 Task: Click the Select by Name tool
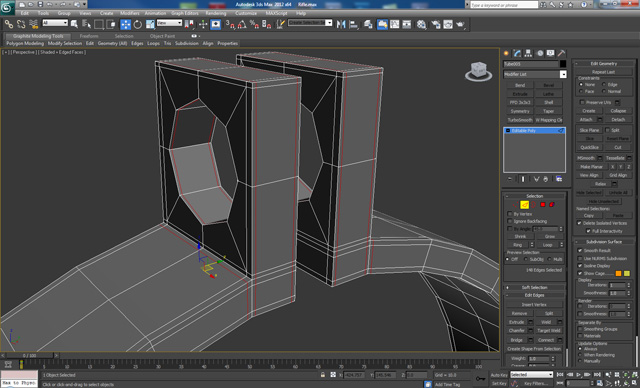87,24
